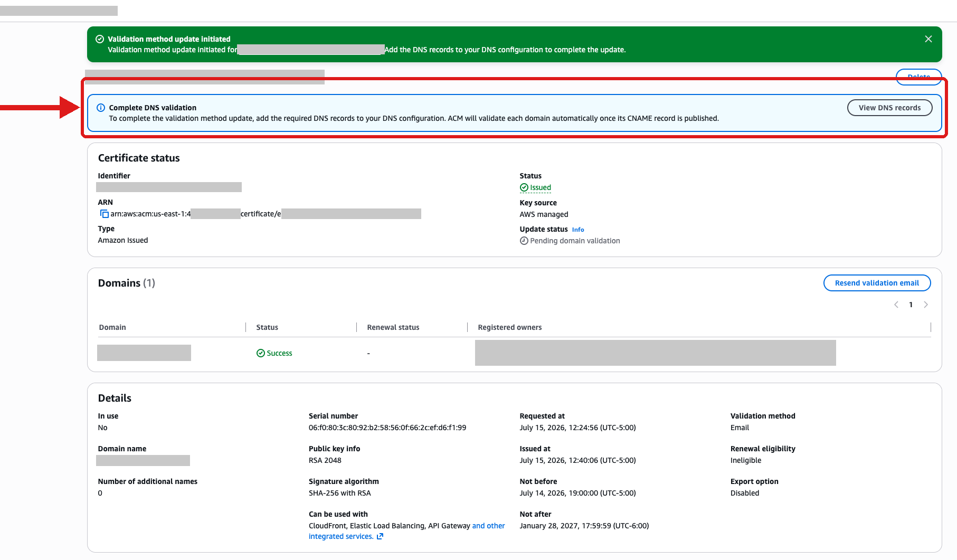
Task: Click the Registered owners column header
Action: point(510,327)
